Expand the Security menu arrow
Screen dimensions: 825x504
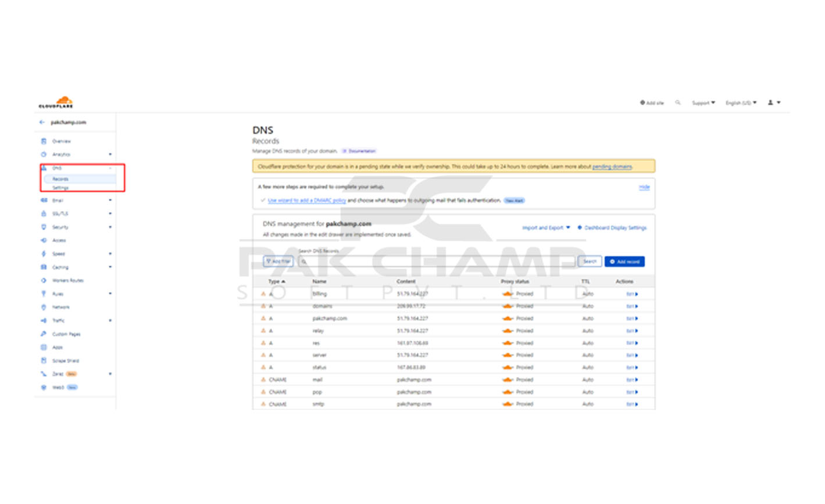(x=110, y=227)
